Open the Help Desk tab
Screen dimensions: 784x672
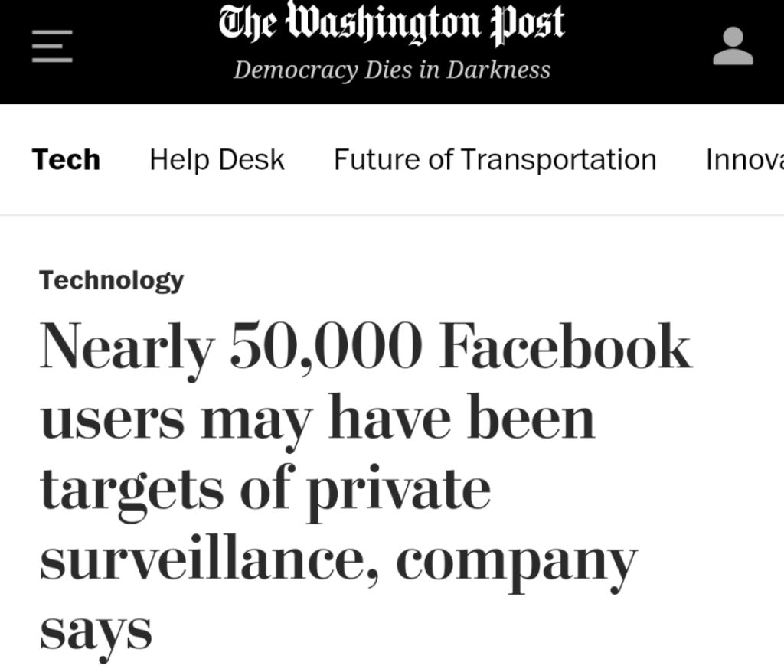[x=217, y=160]
